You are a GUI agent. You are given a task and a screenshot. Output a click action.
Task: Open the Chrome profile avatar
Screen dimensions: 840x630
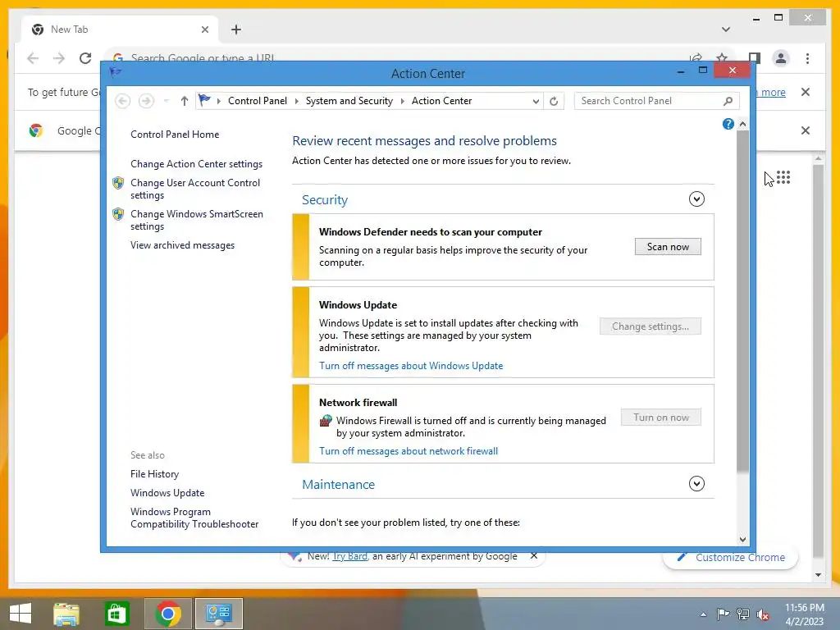tap(781, 58)
